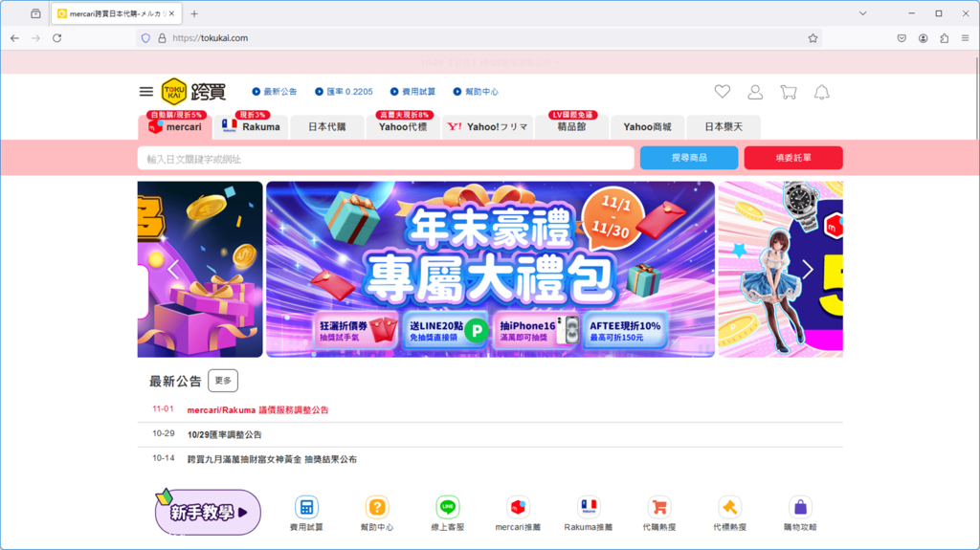
Task: Open tracking protection shield icon
Action: click(145, 38)
